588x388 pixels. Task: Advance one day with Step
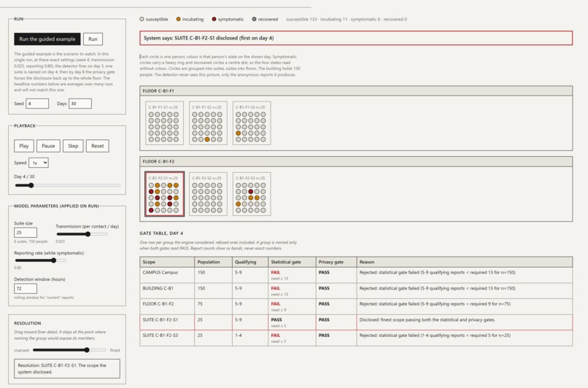(x=73, y=146)
